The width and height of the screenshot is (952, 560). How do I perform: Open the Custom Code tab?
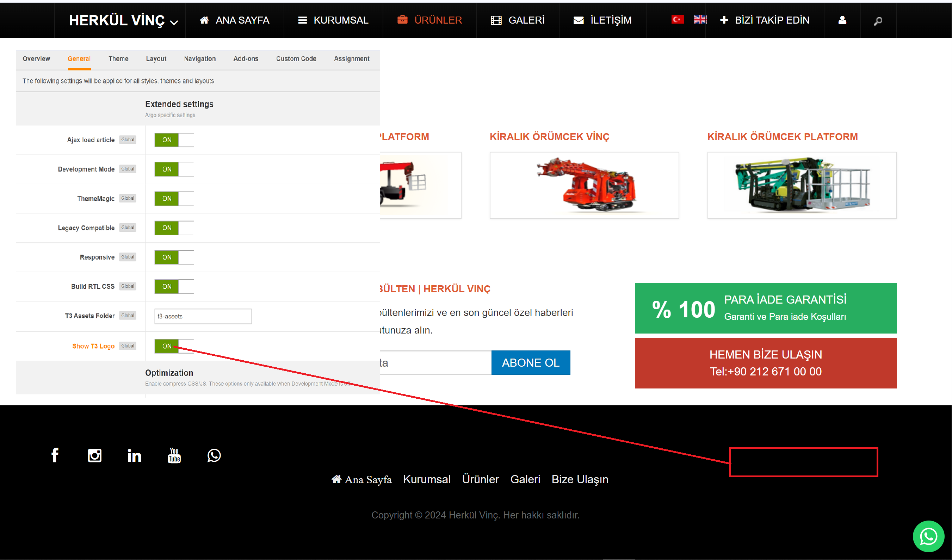click(296, 58)
